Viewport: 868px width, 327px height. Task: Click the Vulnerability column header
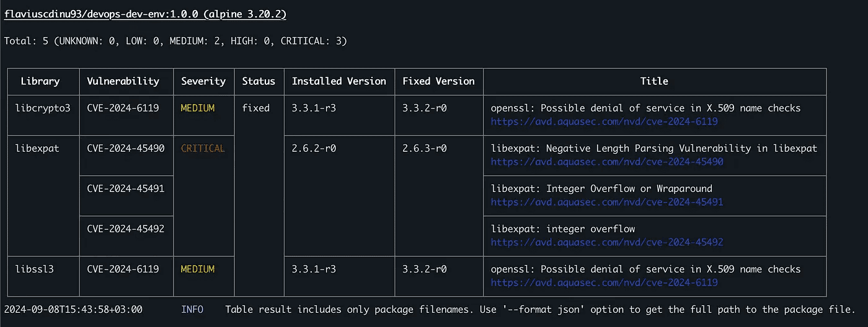123,81
